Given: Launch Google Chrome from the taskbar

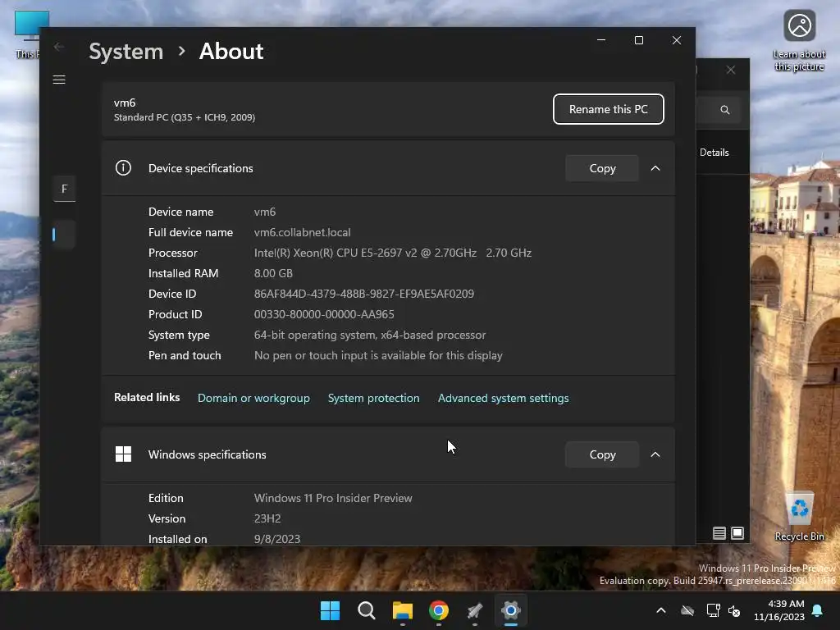Looking at the screenshot, I should pyautogui.click(x=439, y=610).
